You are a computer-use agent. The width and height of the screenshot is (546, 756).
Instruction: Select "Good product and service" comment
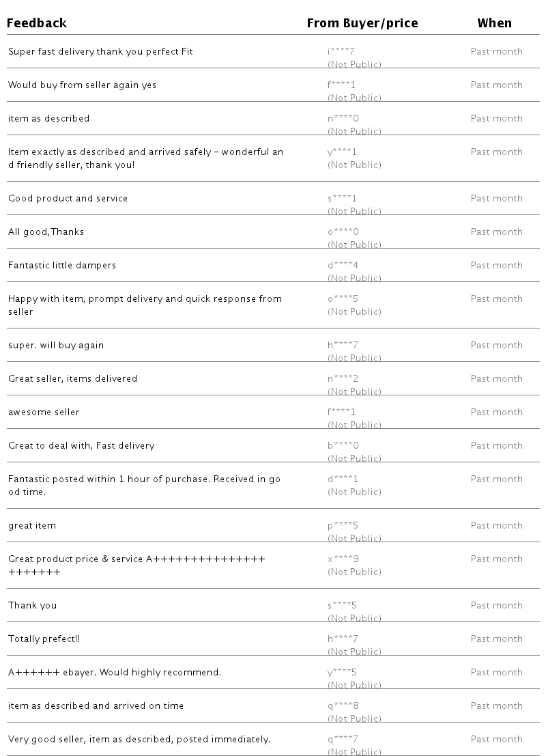coord(68,199)
